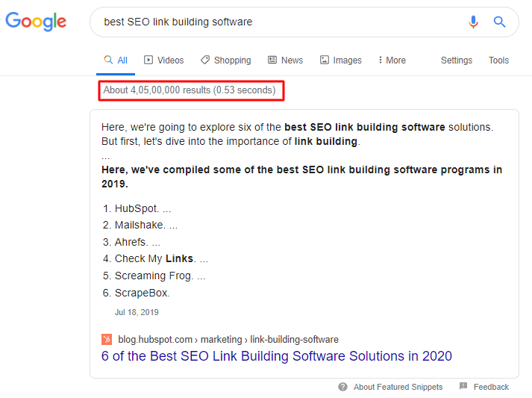Click the Jul 18, 2019 date text

pyautogui.click(x=137, y=312)
